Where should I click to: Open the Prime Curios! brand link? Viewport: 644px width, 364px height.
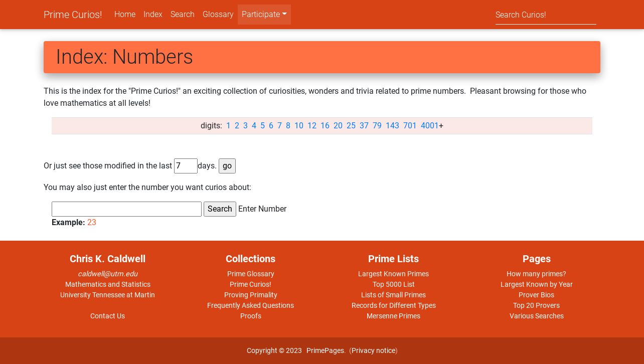73,15
